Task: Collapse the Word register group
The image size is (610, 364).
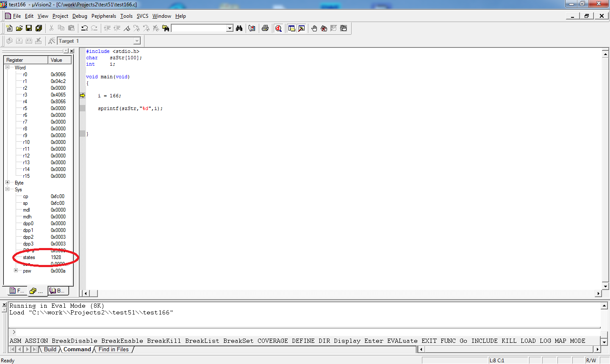Action: coord(7,67)
